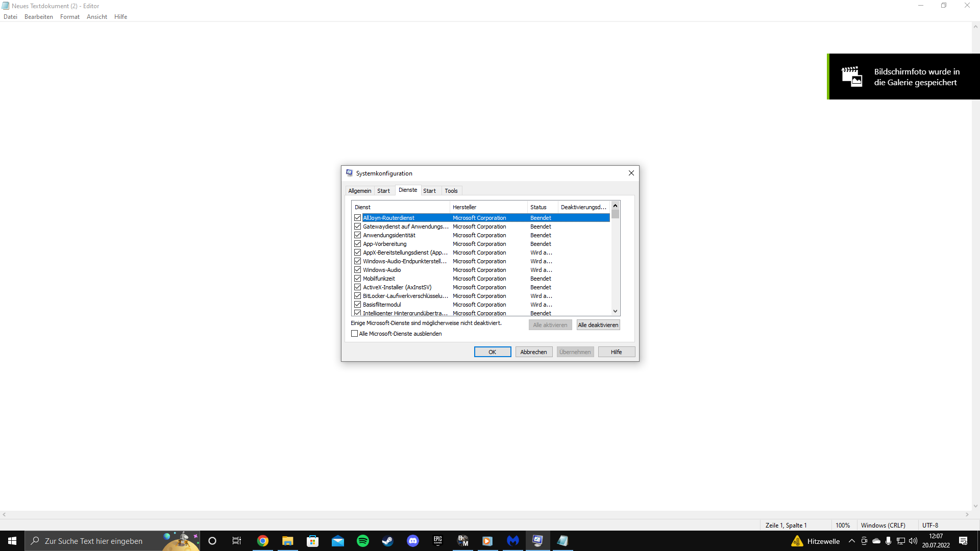Launch Spotify from the taskbar

click(x=363, y=541)
